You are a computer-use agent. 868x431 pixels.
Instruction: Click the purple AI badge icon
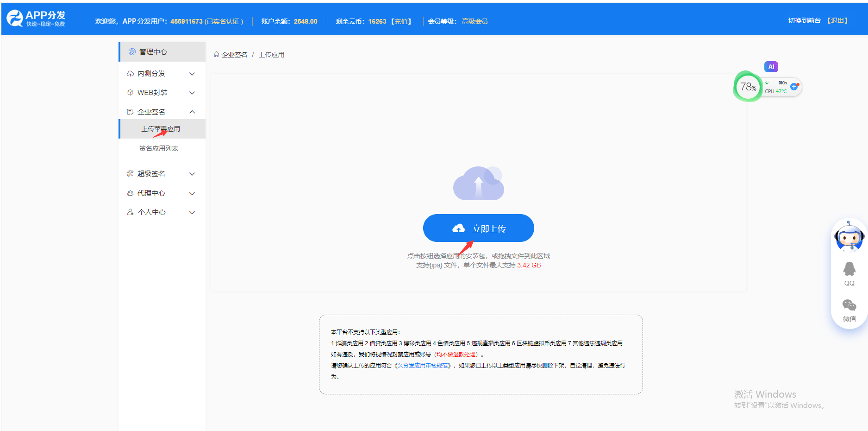pos(771,67)
